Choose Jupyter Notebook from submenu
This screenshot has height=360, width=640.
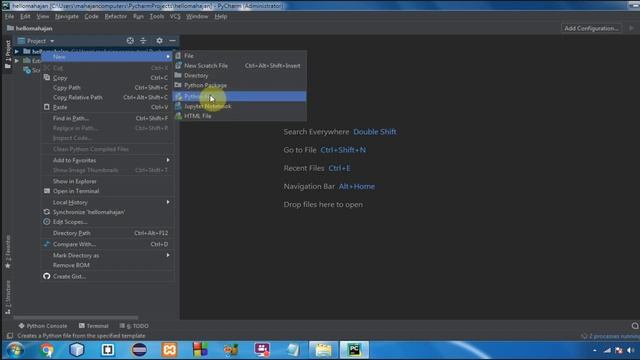tap(240, 106)
